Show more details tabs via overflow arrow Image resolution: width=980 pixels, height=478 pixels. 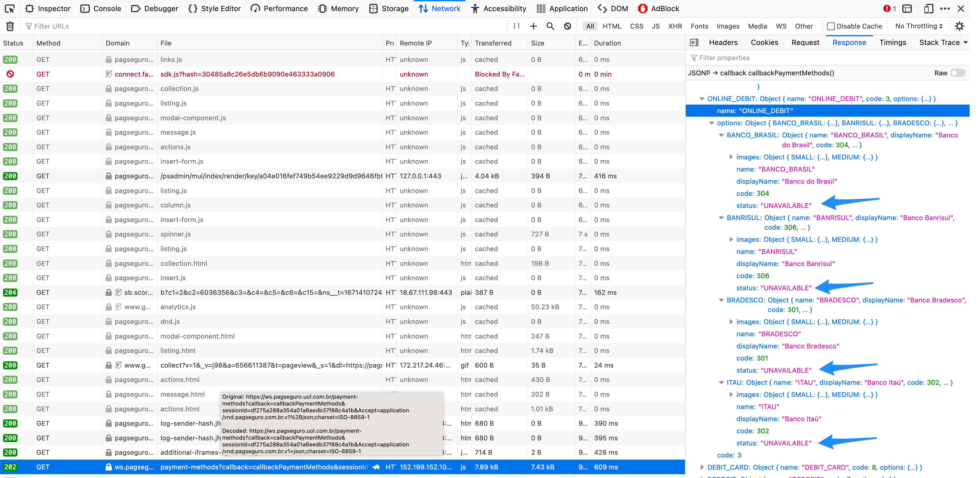tap(966, 43)
